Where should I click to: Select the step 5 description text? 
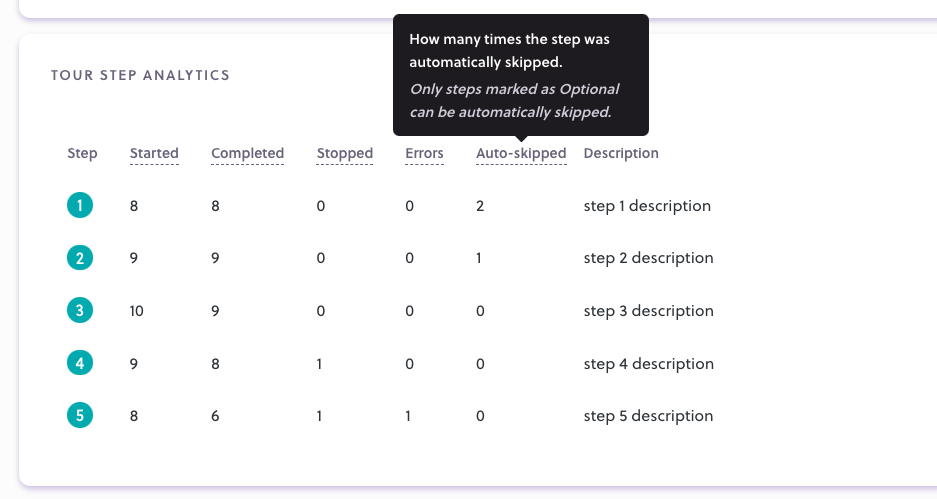point(648,416)
